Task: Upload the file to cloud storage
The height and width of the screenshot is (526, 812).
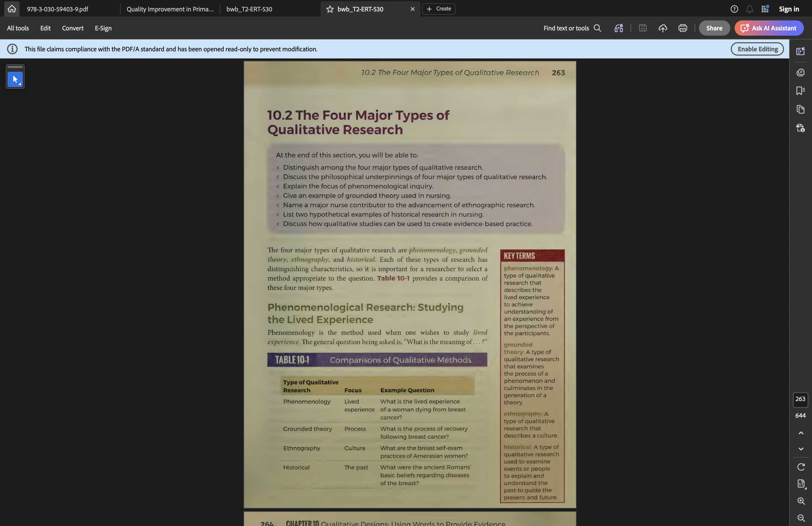Action: click(x=663, y=28)
